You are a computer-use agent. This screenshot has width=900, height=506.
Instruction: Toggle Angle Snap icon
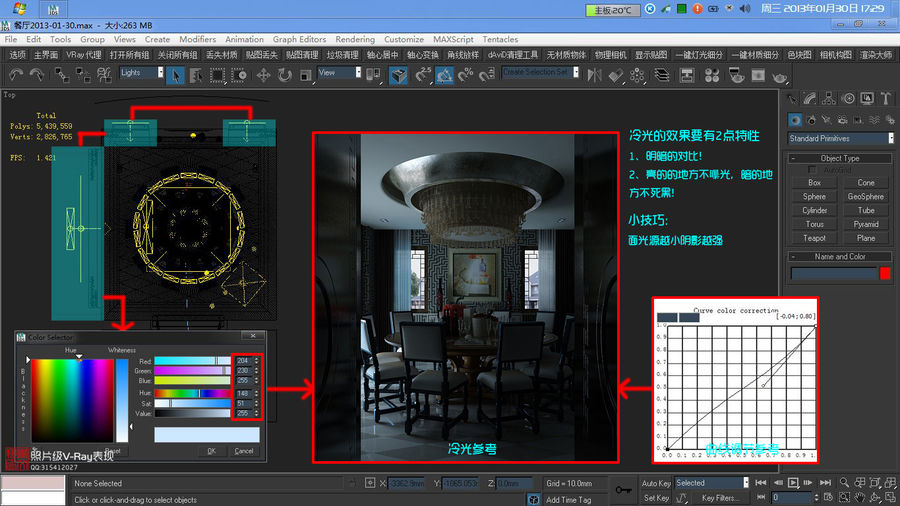pos(444,75)
